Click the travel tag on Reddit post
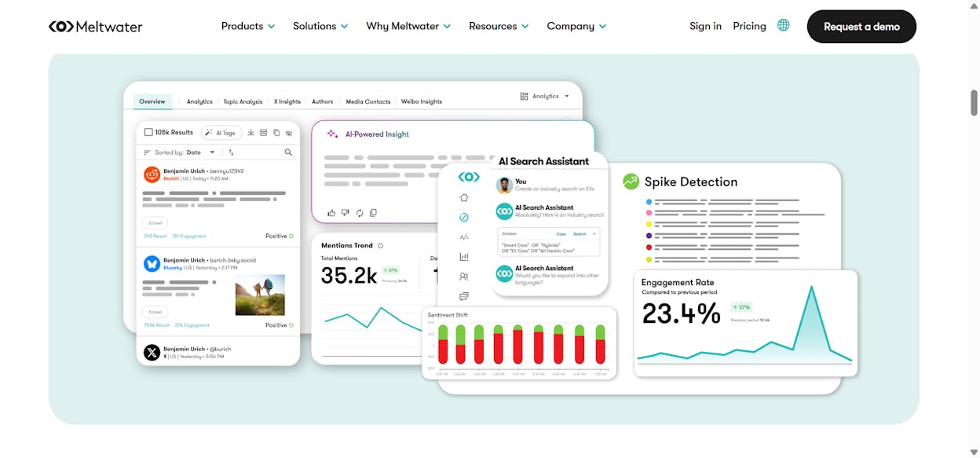 (x=155, y=223)
